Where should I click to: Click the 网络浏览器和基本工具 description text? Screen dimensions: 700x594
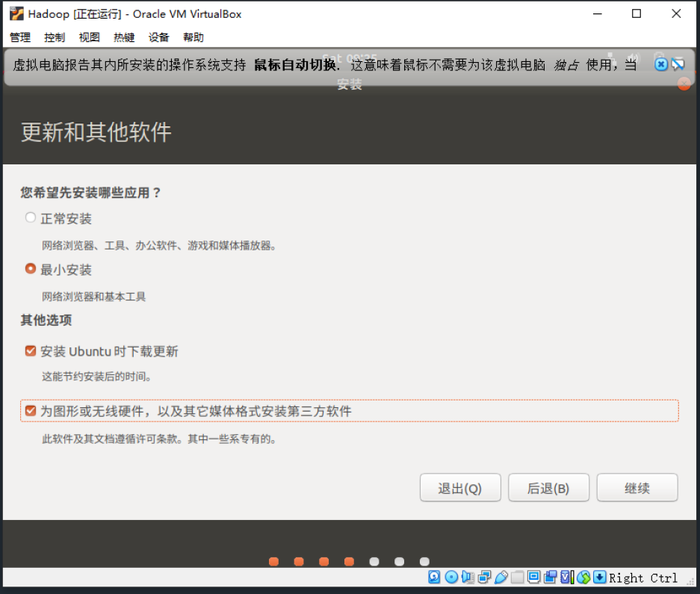(x=93, y=297)
